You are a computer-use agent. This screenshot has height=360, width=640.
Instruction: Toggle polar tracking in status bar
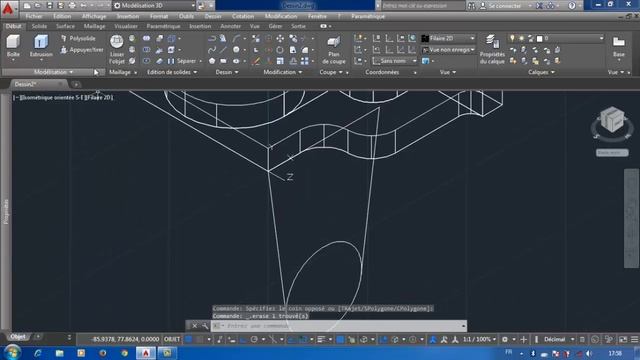pos(254,339)
